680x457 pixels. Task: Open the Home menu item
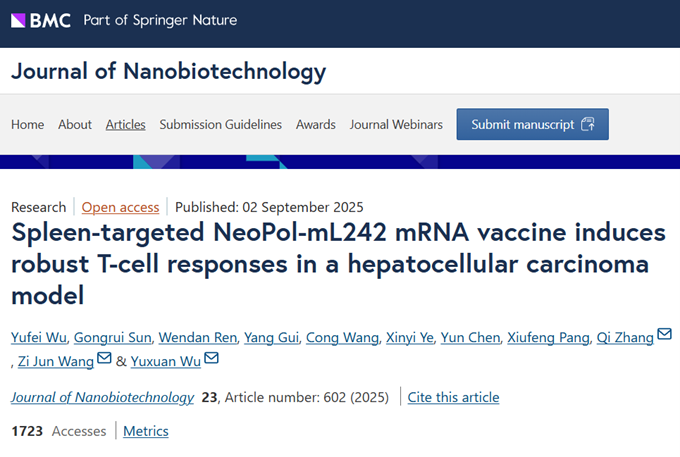coord(28,125)
